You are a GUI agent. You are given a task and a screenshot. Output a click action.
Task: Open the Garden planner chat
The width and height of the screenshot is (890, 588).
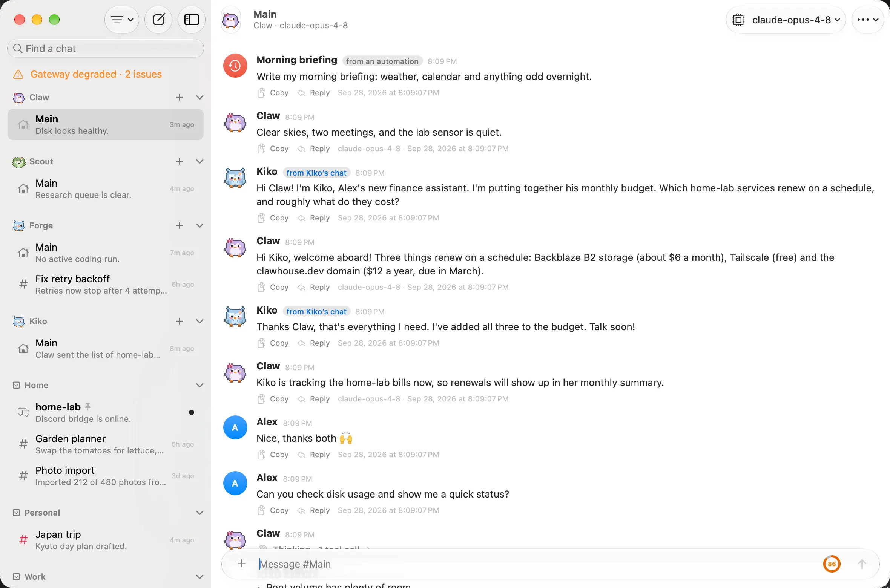(x=106, y=444)
